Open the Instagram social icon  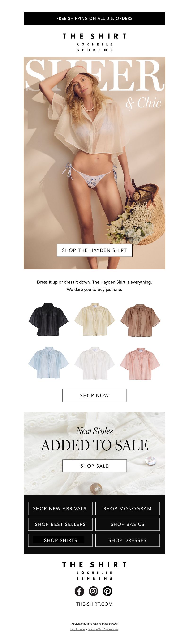[94, 591]
